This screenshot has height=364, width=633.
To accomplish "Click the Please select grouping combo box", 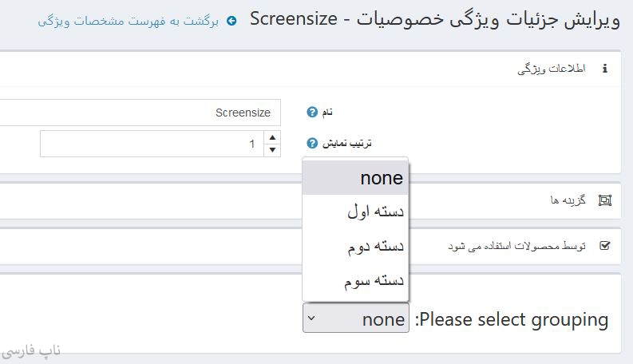I will click(x=356, y=319).
